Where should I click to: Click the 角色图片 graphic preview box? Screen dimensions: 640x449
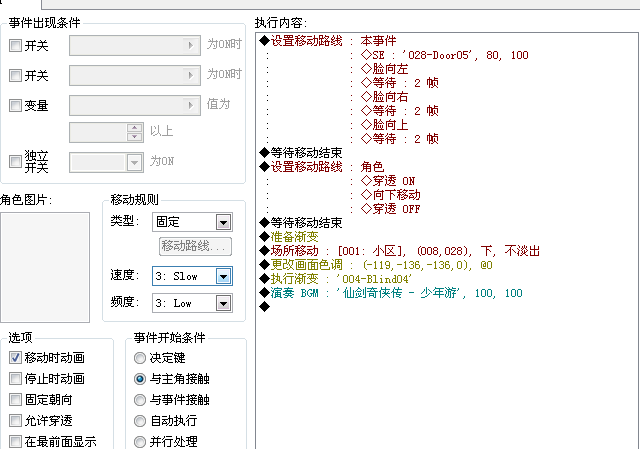click(45, 267)
